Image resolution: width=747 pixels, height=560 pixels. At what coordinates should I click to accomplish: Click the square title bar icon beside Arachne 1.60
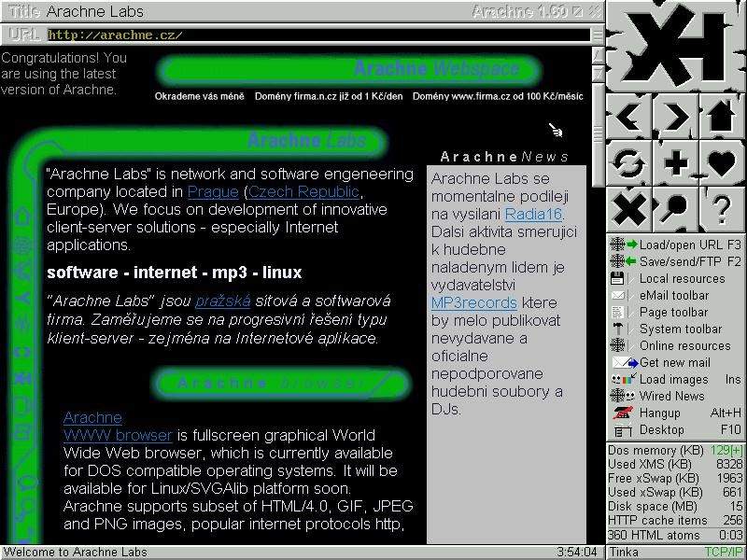point(578,11)
